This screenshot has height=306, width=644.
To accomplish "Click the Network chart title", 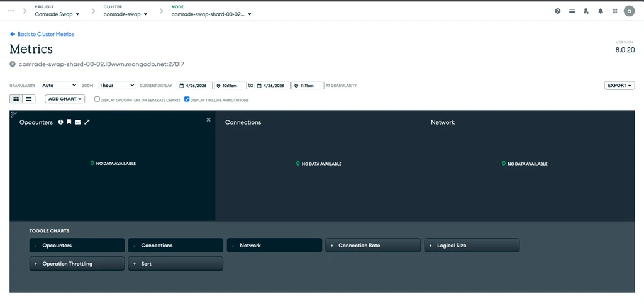I will click(x=443, y=122).
